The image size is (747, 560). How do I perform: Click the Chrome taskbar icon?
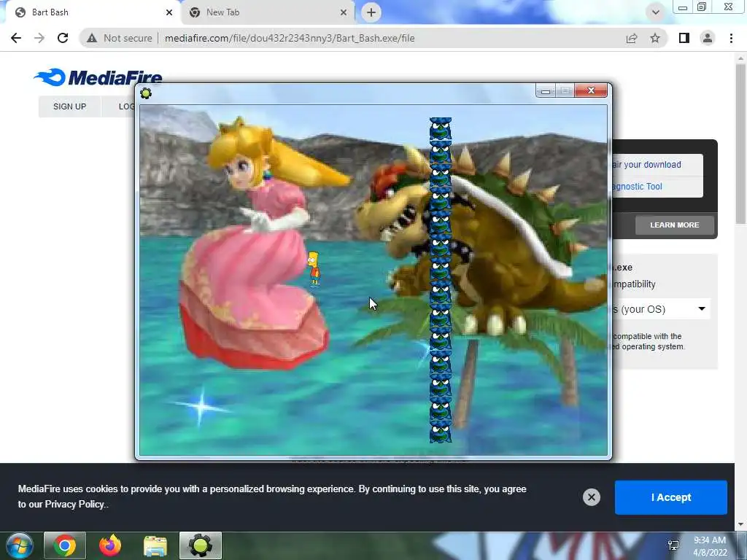pyautogui.click(x=65, y=545)
